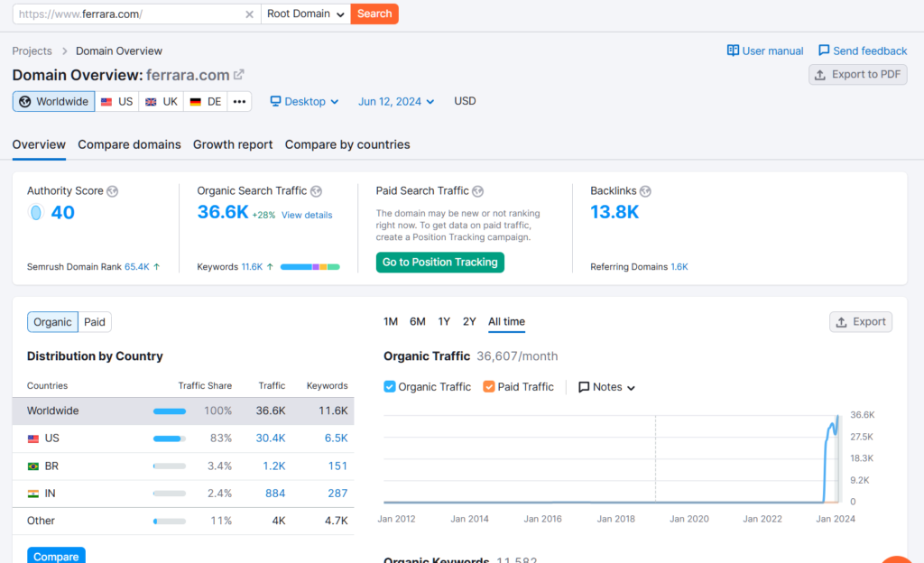Open View details link for organic traffic

307,215
